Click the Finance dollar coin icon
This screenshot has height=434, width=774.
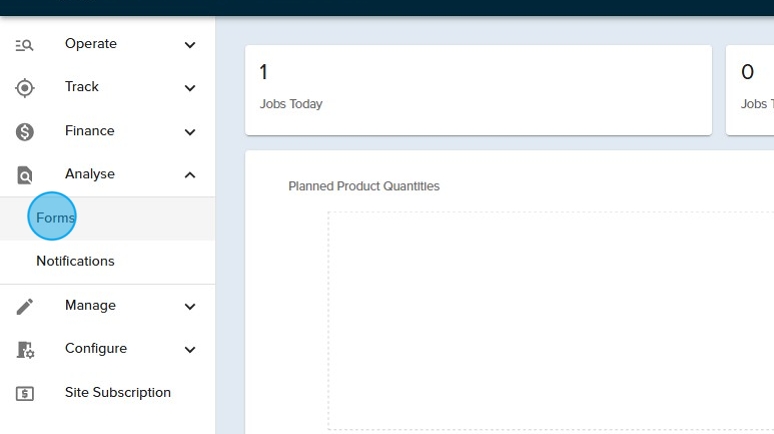click(x=25, y=132)
